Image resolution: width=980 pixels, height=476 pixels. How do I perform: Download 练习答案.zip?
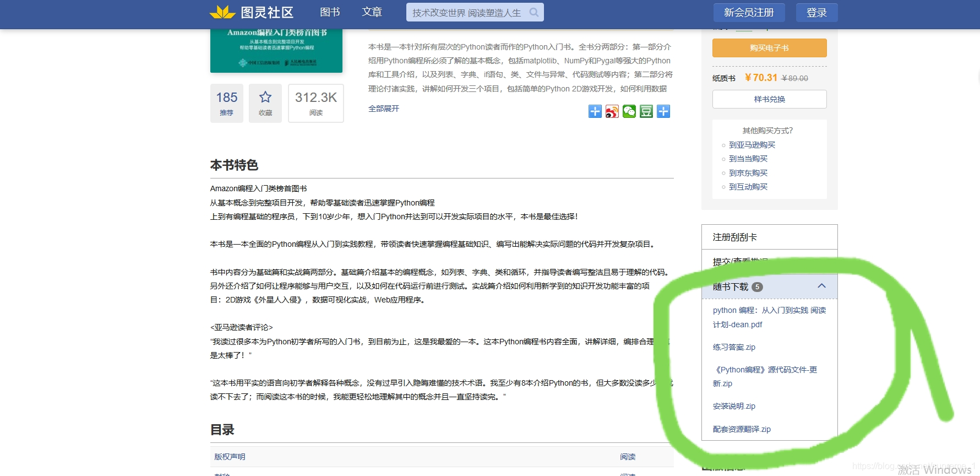(734, 347)
